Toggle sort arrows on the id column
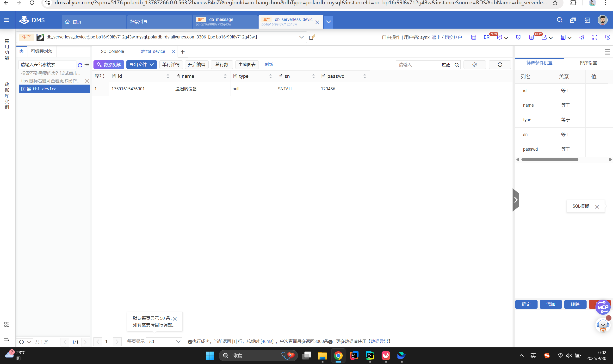Viewport: 613px width, 364px height. 168,76
